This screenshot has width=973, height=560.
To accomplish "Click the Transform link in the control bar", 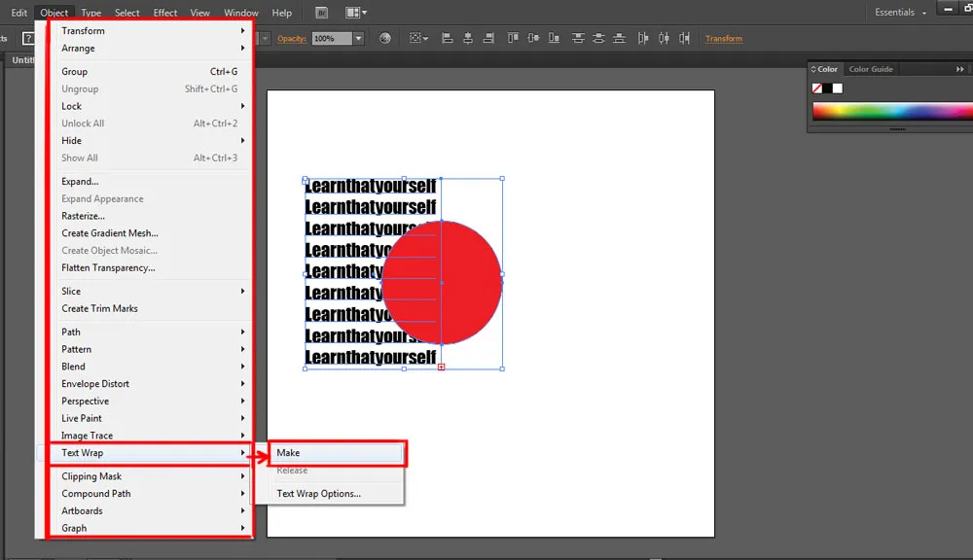I will tap(724, 38).
